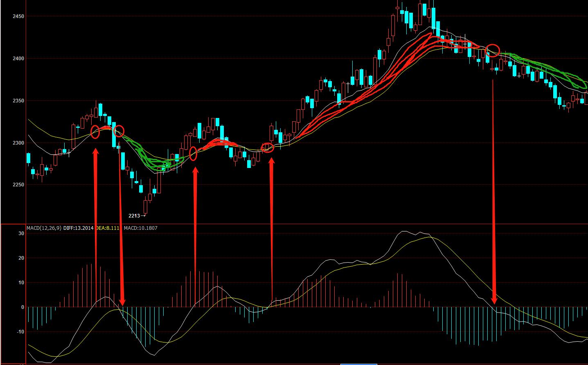Click the 30 level on MACD axis

(21, 234)
